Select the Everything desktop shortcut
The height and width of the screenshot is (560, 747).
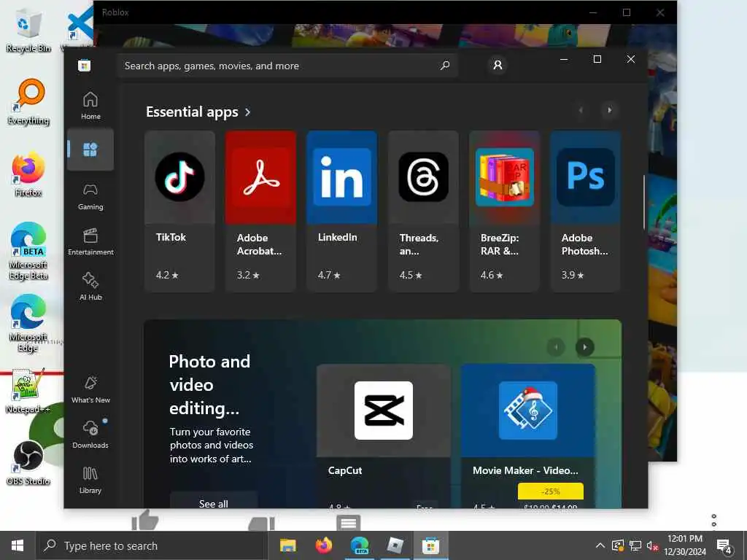click(x=28, y=102)
